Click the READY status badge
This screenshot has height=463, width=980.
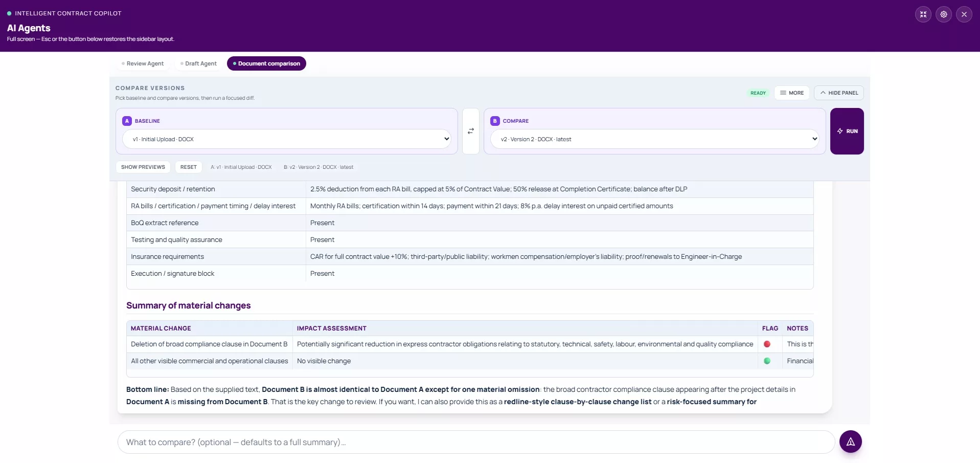(758, 93)
